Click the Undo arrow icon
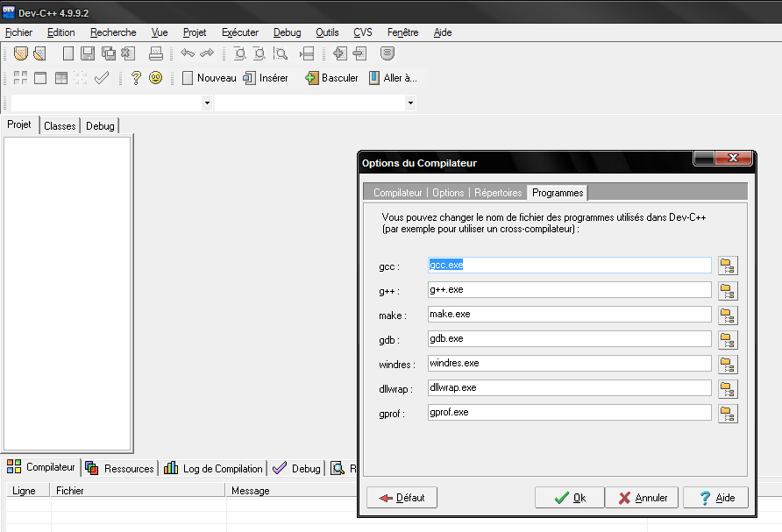This screenshot has height=532, width=782. point(188,53)
